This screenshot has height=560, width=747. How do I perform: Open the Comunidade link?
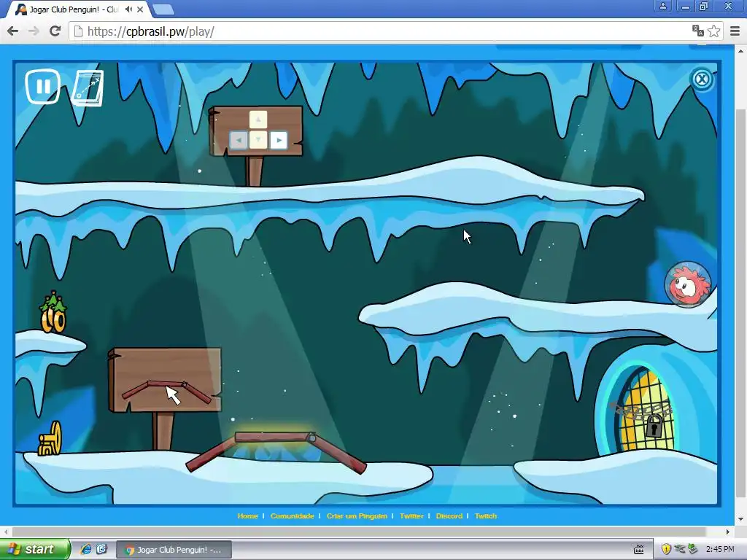click(292, 516)
